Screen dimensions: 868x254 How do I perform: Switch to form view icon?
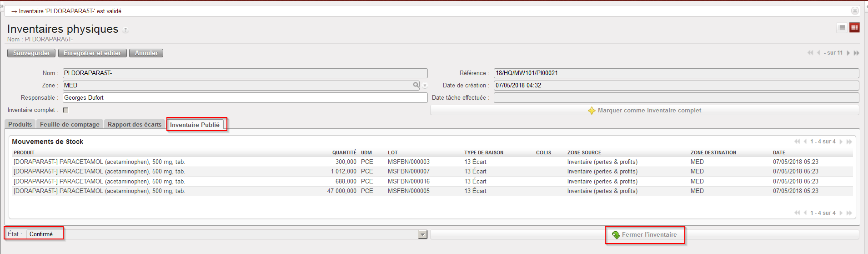[854, 28]
